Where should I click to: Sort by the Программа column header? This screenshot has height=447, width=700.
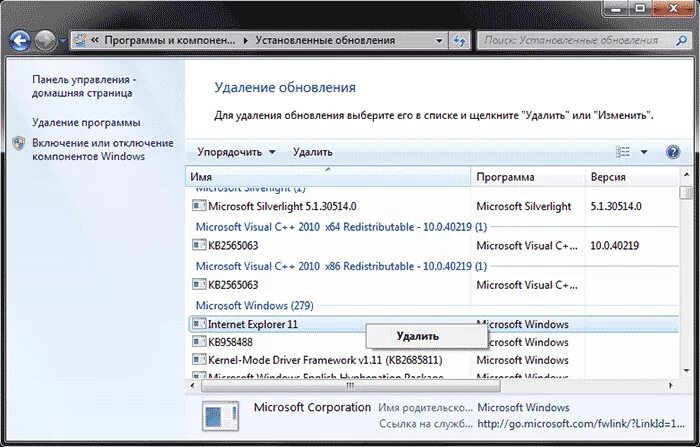point(528,177)
